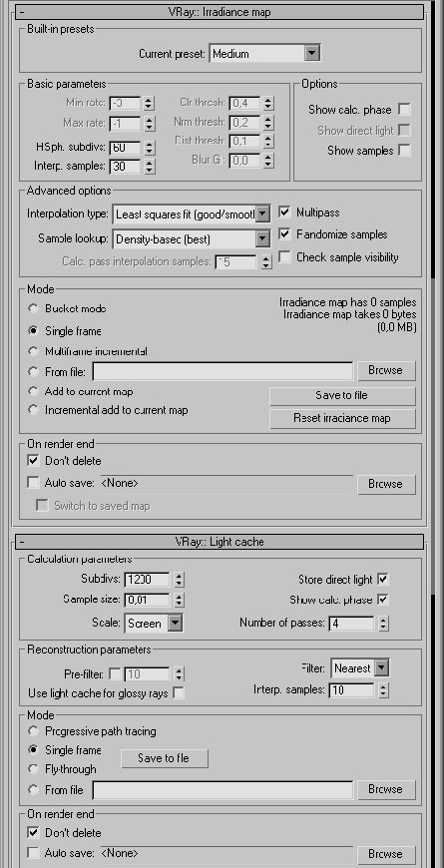Viewport: 444px width, 868px height.
Task: Click Browse next to irradiance From file
Action: [385, 370]
